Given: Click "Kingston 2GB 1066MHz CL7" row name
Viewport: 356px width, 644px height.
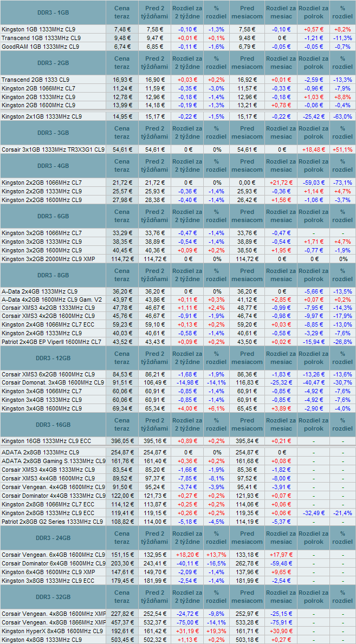Looking at the screenshot, I should pos(38,88).
